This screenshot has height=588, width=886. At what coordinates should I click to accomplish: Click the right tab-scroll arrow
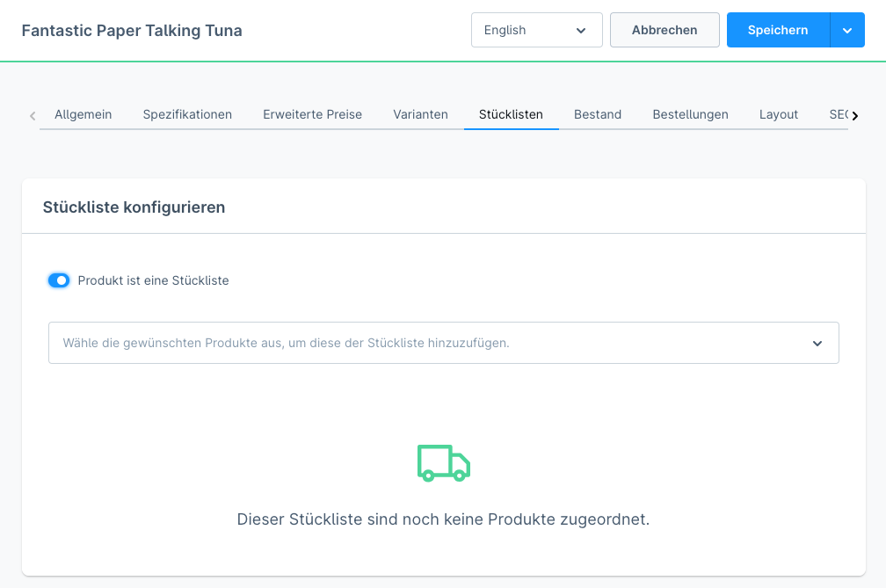855,116
